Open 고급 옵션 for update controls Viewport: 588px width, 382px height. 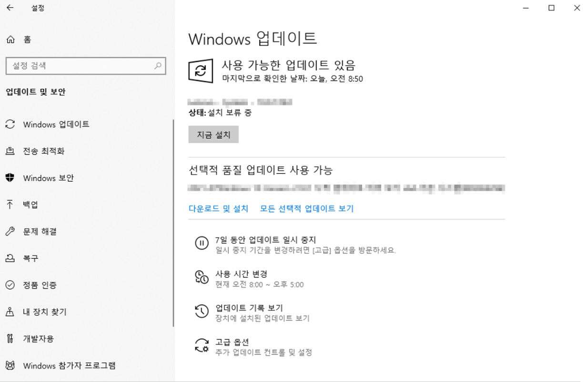coord(232,342)
